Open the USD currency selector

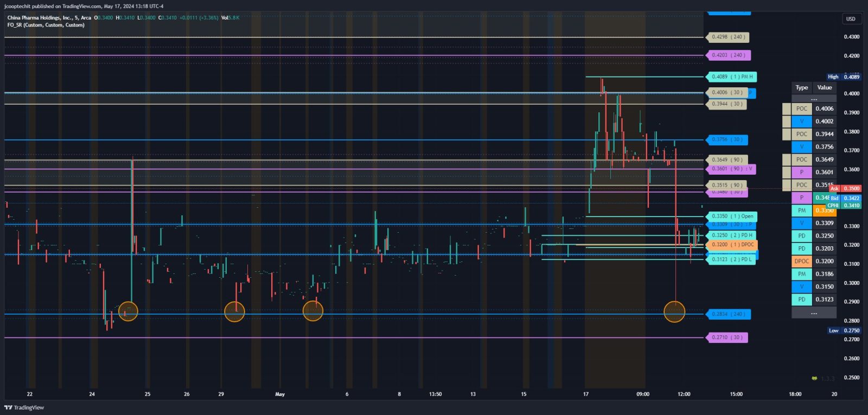pyautogui.click(x=851, y=18)
